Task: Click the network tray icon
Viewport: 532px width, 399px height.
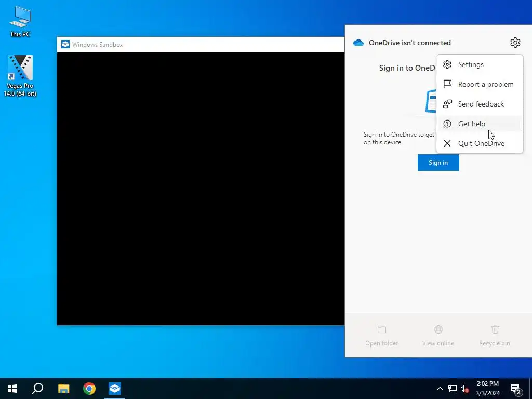Action: tap(453, 389)
